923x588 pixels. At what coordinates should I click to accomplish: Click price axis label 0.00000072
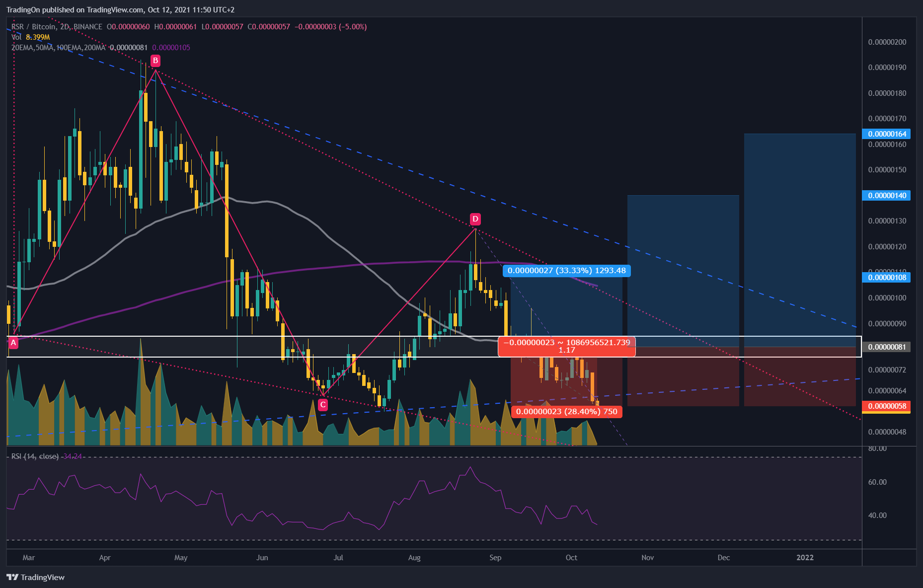tap(887, 369)
